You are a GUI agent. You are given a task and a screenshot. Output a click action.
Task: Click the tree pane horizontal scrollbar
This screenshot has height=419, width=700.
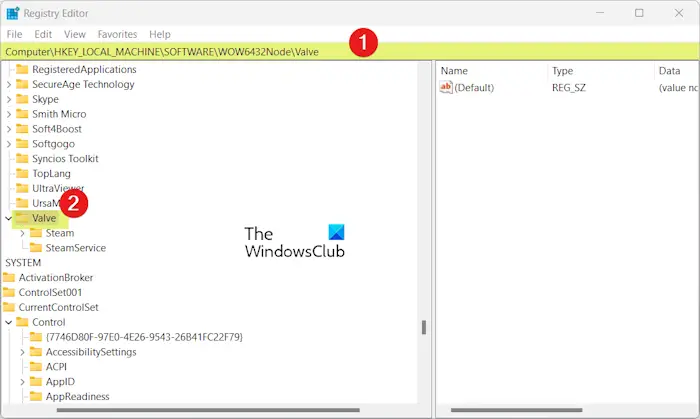pos(208,410)
